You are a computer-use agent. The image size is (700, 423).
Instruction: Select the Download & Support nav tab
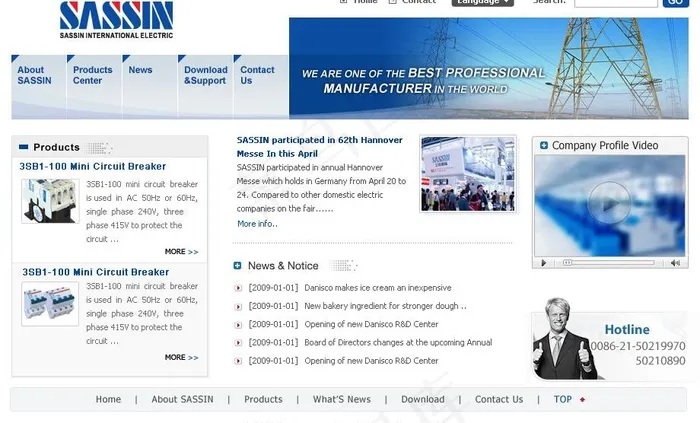click(x=205, y=76)
